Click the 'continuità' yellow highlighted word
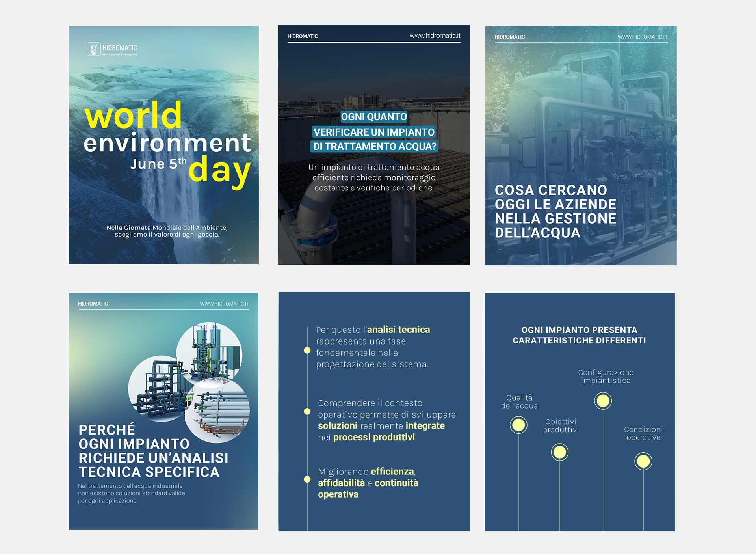Viewport: 756px width, 554px height. (396, 483)
